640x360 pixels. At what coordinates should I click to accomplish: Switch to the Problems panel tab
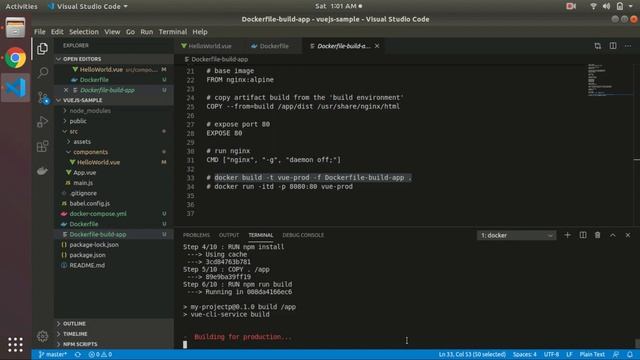196,235
